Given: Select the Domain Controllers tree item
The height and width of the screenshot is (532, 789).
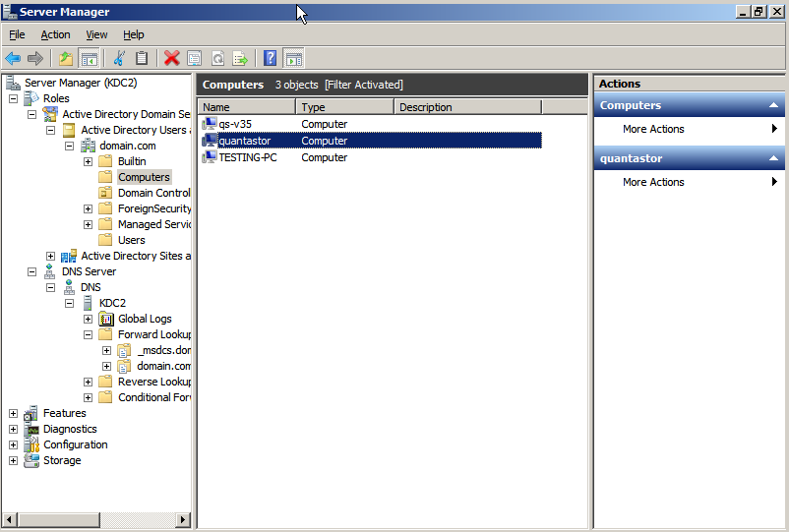Looking at the screenshot, I should pos(154,193).
